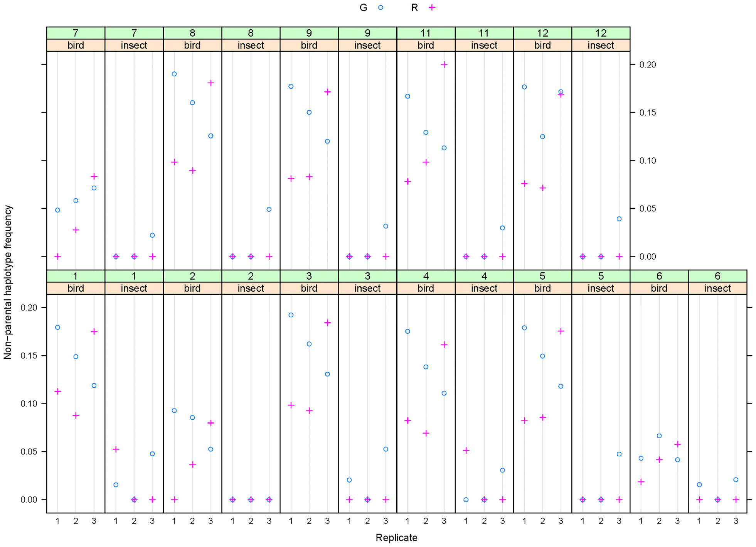
Task: Click the 'insect' strip label of panel 4
Action: point(484,288)
